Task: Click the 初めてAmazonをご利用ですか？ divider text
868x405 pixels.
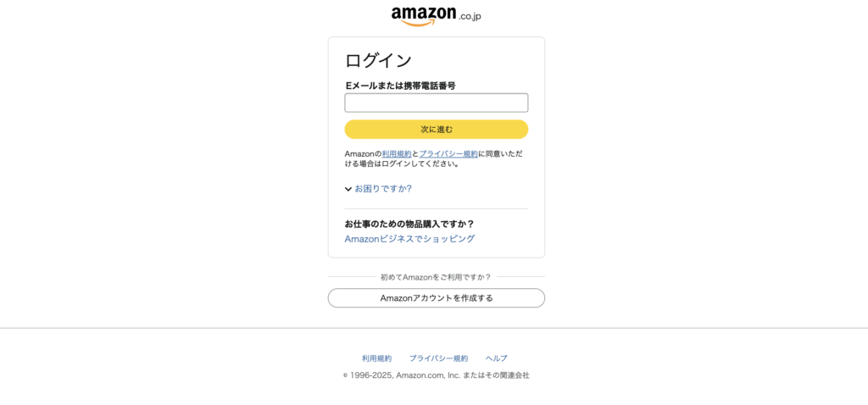Action: 437,277
